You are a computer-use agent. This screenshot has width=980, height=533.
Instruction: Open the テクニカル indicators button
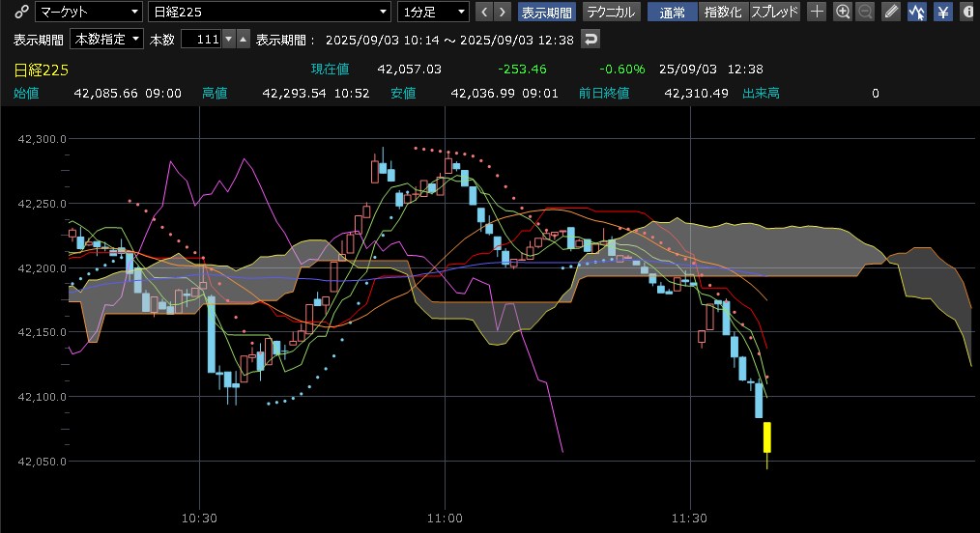pyautogui.click(x=611, y=12)
